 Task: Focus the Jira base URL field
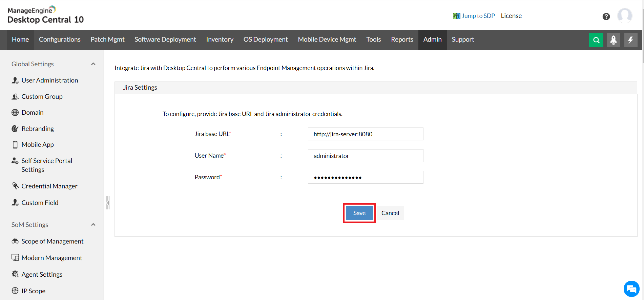coord(366,134)
